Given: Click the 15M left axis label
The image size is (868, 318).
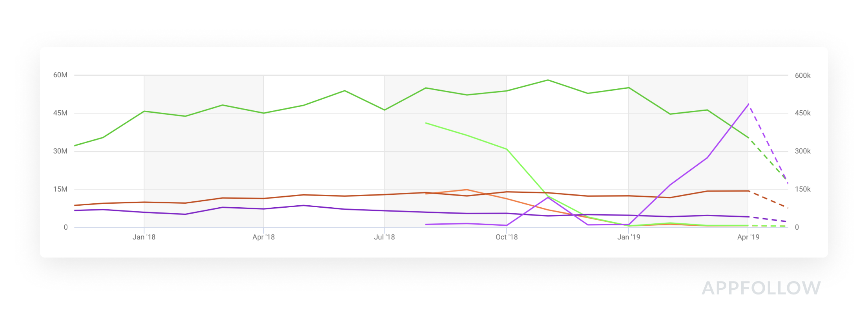Looking at the screenshot, I should click(x=60, y=189).
